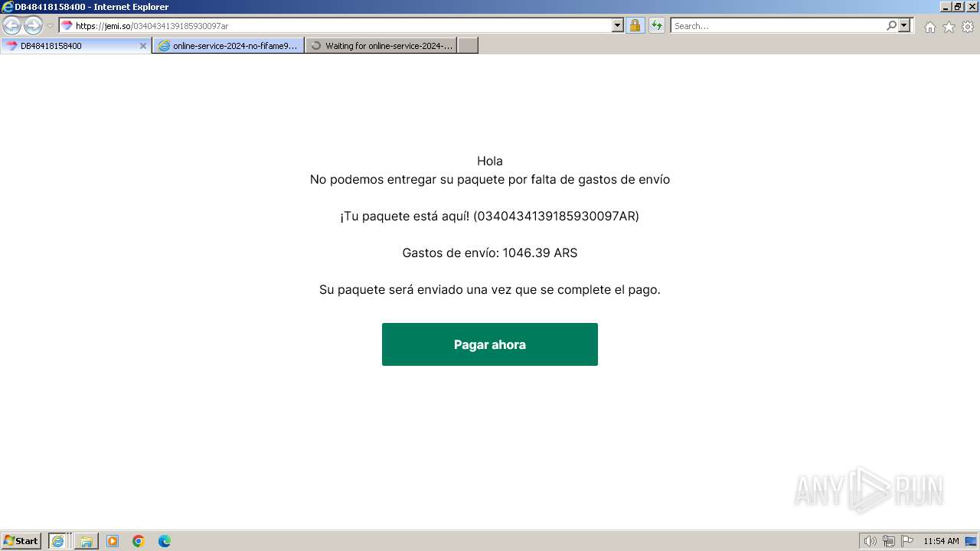Open Favorites star icon

[x=949, y=27]
